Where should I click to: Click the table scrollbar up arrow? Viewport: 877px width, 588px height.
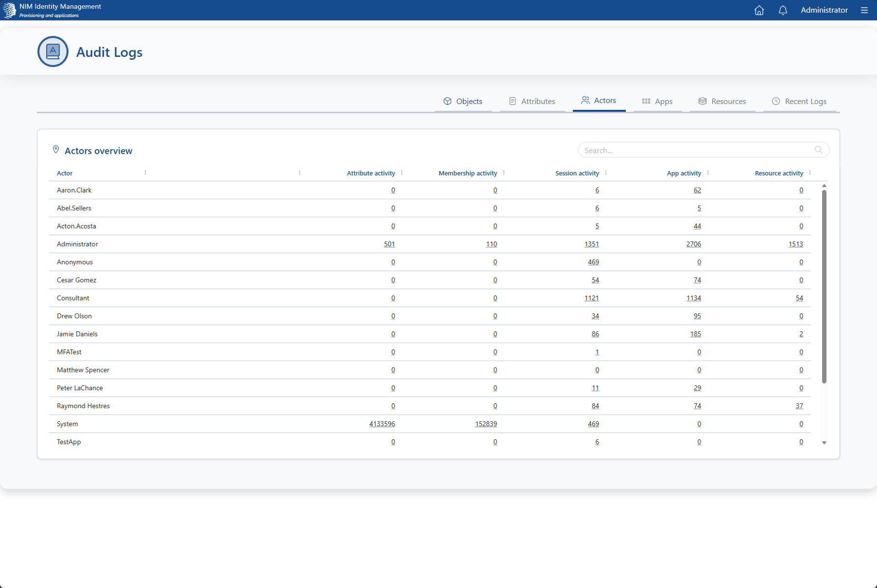click(x=824, y=186)
